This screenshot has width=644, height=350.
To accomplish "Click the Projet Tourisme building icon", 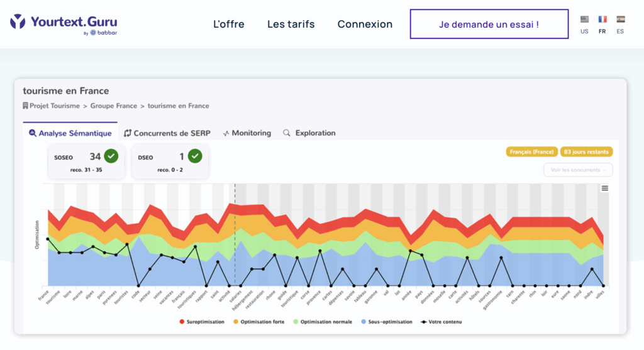I will [26, 106].
